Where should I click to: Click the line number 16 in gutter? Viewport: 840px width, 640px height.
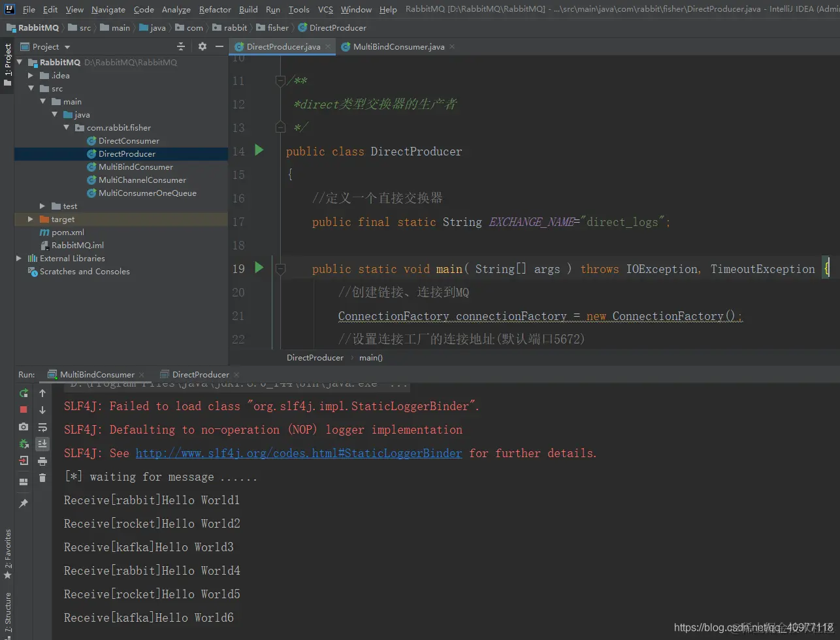238,198
